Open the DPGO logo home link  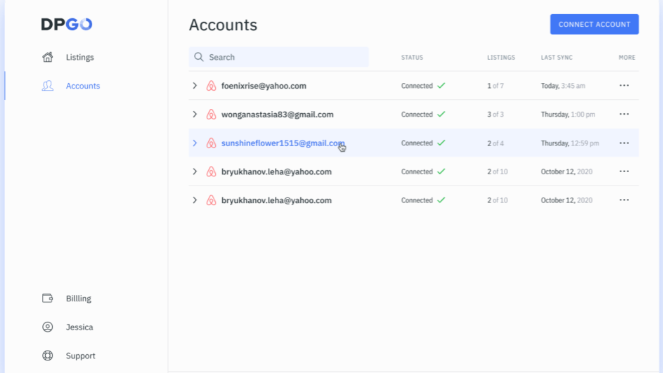point(66,24)
